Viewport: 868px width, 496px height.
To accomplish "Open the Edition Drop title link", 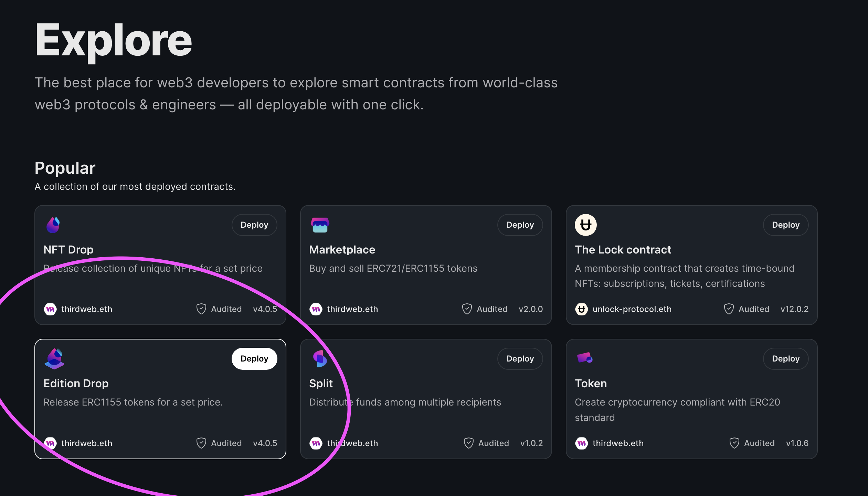I will click(76, 384).
